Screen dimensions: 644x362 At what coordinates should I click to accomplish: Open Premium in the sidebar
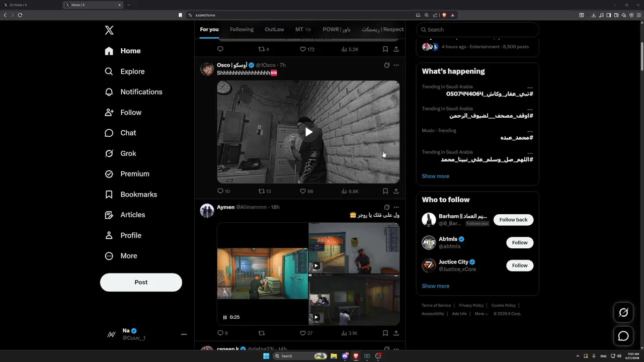point(127,174)
